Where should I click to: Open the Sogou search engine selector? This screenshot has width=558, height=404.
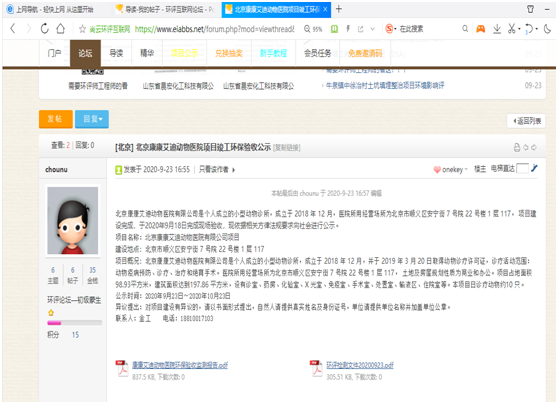click(391, 29)
